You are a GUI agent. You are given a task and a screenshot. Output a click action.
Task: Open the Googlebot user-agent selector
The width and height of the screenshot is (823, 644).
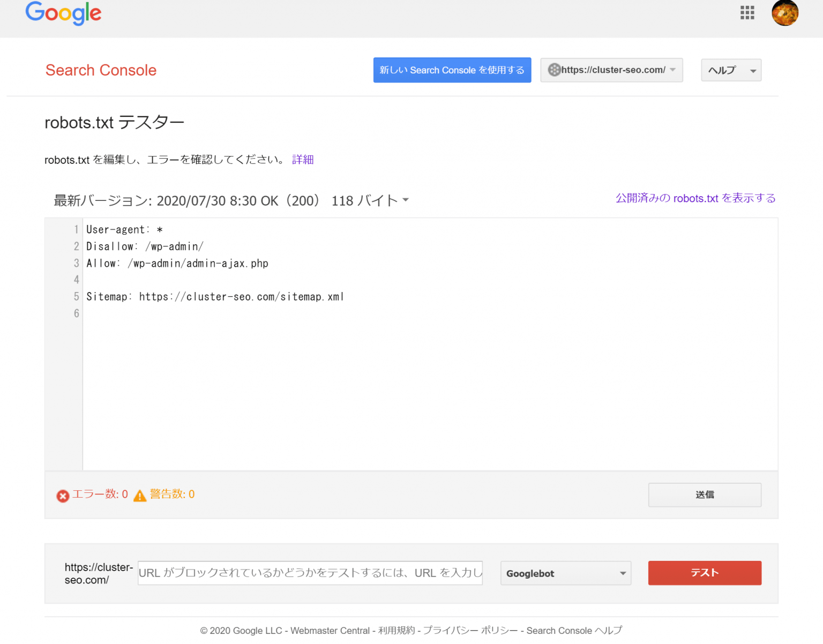click(x=565, y=573)
